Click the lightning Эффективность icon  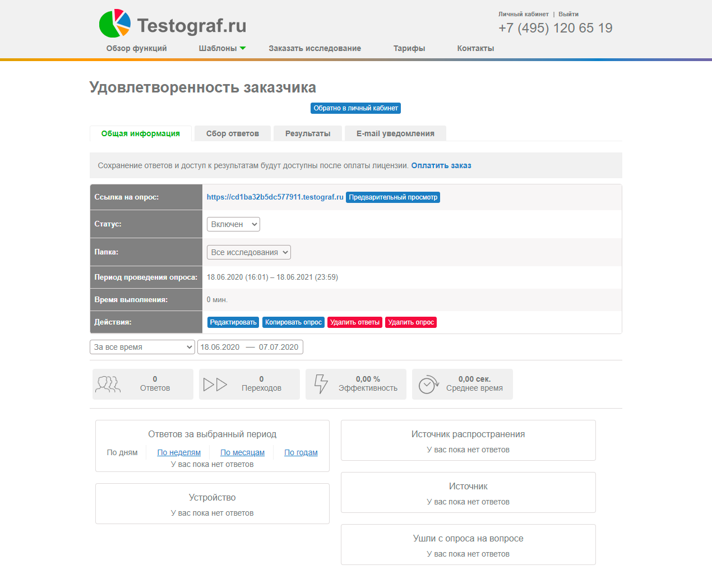coord(321,384)
